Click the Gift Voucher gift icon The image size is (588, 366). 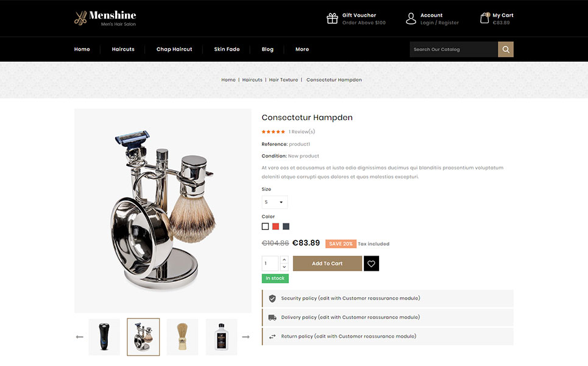[x=332, y=18]
